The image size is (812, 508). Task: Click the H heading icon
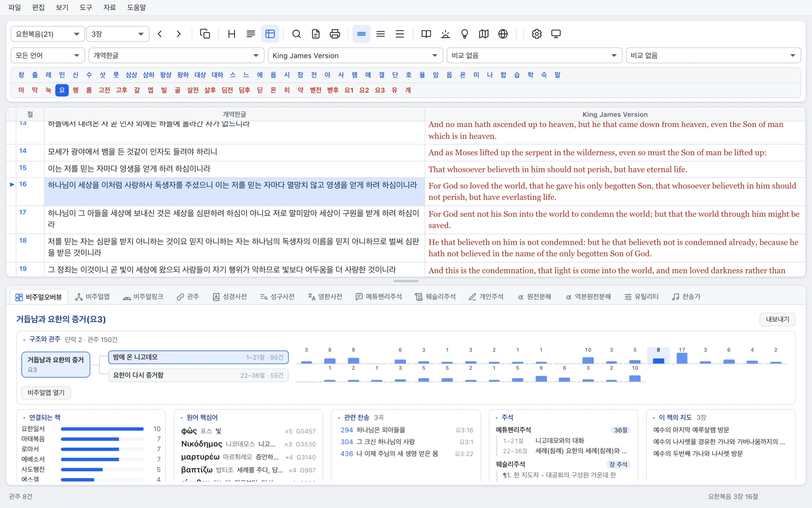point(232,34)
